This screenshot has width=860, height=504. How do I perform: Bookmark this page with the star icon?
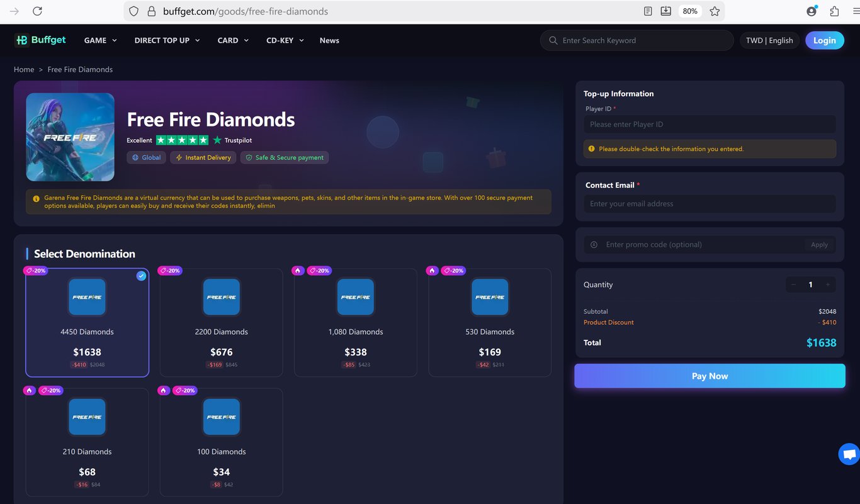(715, 11)
